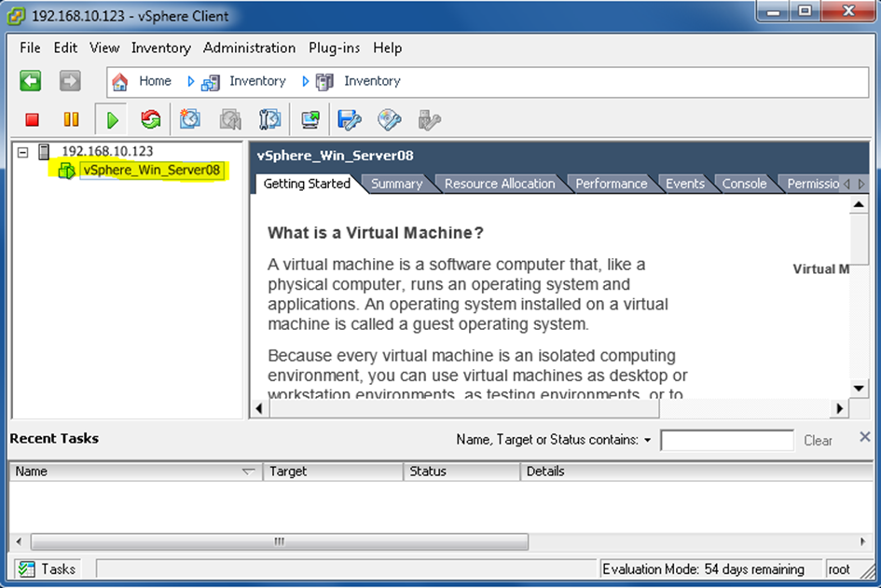The height and width of the screenshot is (588, 881).
Task: Click the Target column header
Action: [x=333, y=472]
